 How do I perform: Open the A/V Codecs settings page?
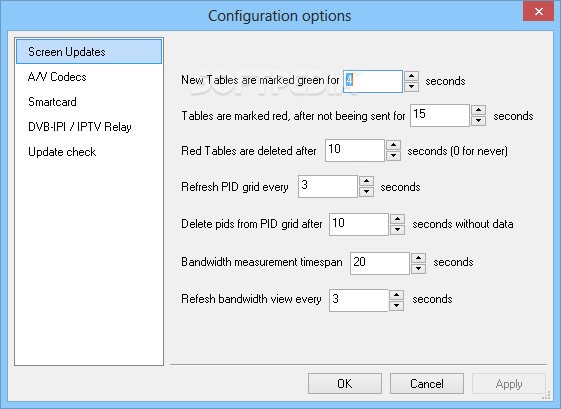57,77
